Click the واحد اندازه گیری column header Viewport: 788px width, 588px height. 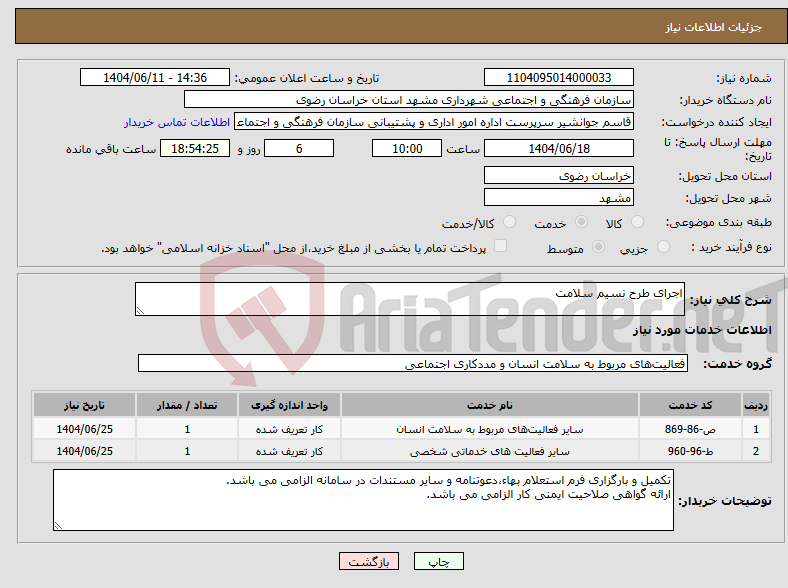(x=289, y=405)
